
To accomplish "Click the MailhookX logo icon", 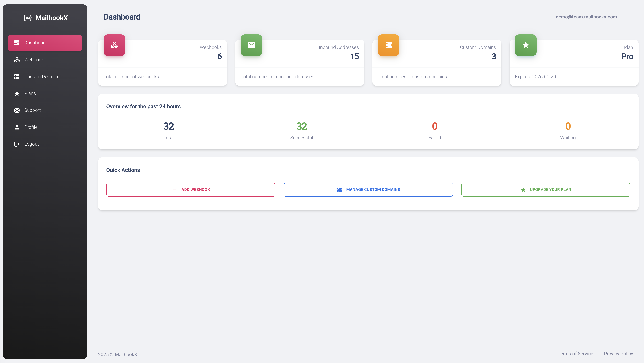I will tap(28, 18).
